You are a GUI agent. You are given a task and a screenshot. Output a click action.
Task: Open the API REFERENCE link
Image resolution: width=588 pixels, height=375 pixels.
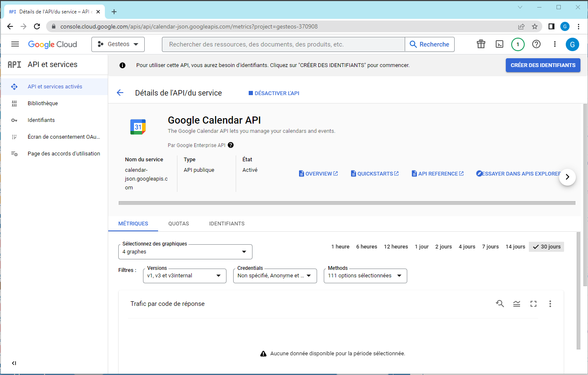pos(437,174)
